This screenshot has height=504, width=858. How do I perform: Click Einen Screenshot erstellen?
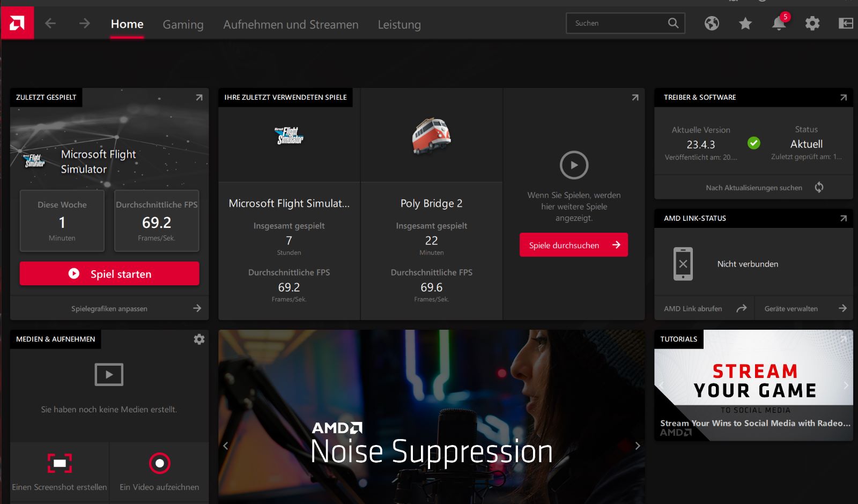60,487
